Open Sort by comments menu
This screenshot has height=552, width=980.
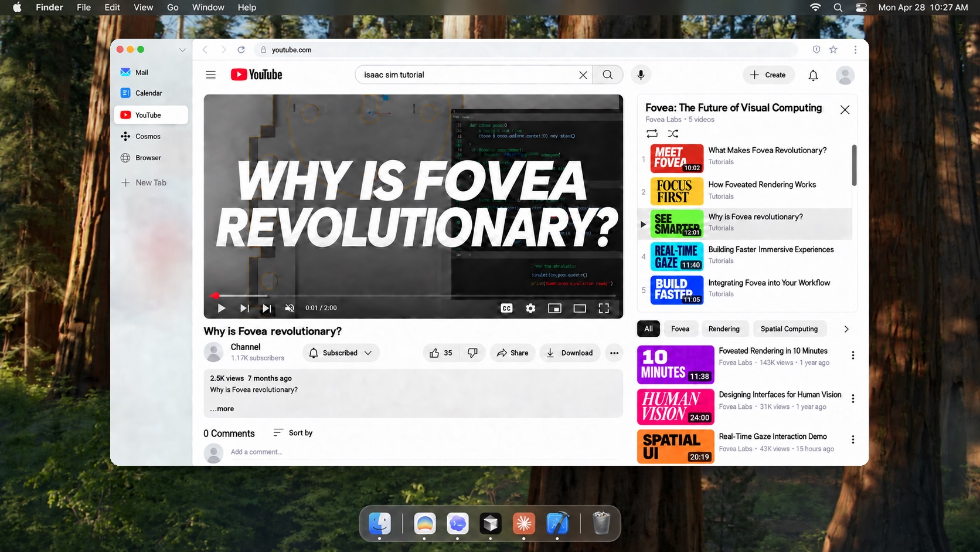pyautogui.click(x=293, y=432)
